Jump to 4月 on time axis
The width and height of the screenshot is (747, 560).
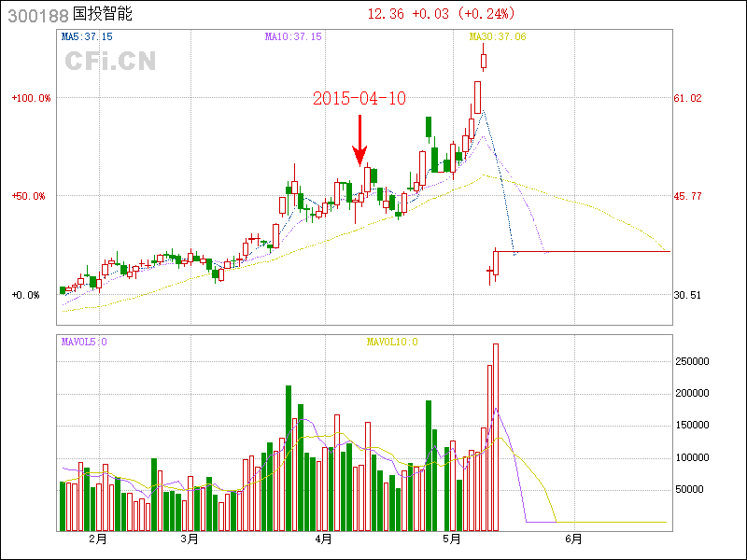tap(323, 539)
